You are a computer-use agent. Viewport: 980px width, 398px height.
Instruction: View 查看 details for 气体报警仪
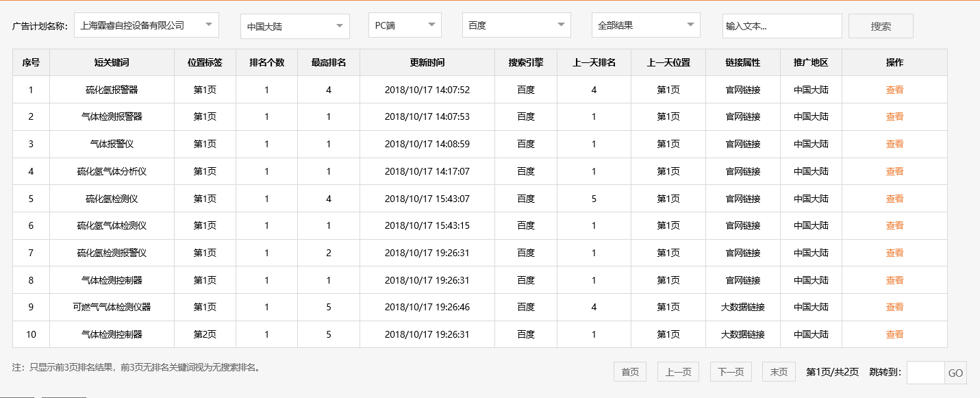pos(894,144)
